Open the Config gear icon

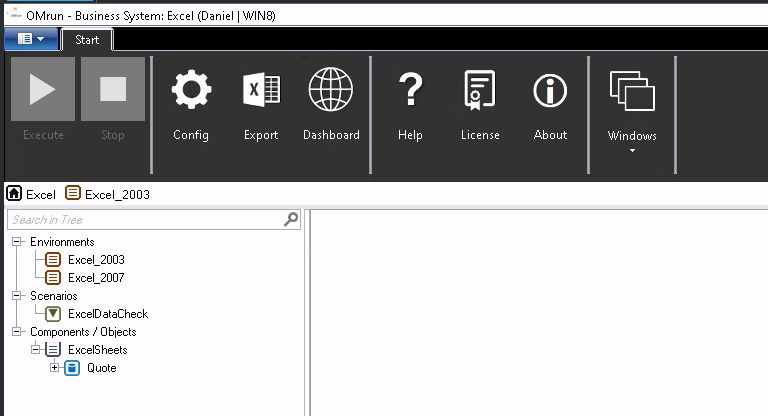point(191,89)
